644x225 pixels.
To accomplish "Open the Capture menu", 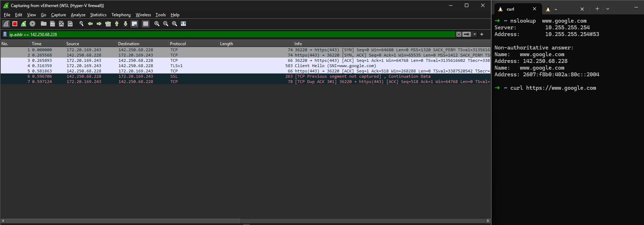I will pos(59,15).
